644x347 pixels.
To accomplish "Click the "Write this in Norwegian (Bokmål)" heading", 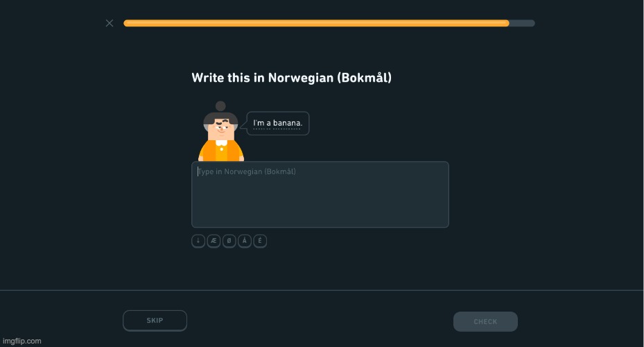I will (291, 78).
